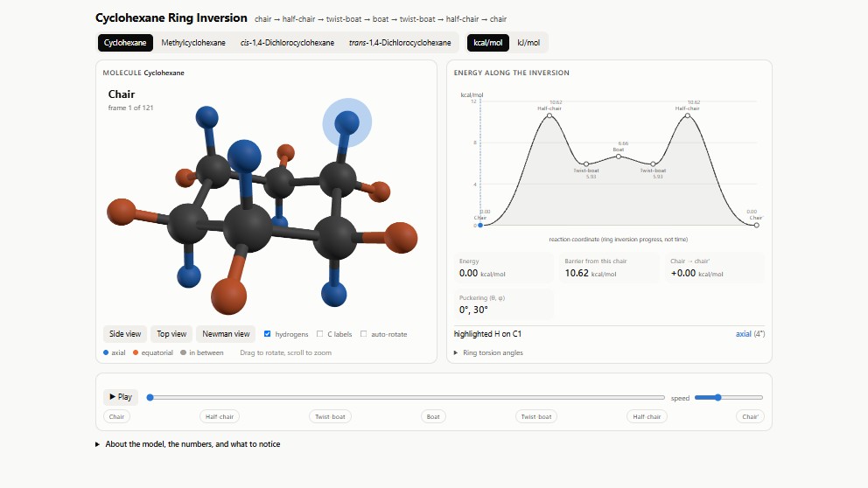Click the 10.62 kcal/mol barrier value
The image size is (868, 488).
(590, 274)
